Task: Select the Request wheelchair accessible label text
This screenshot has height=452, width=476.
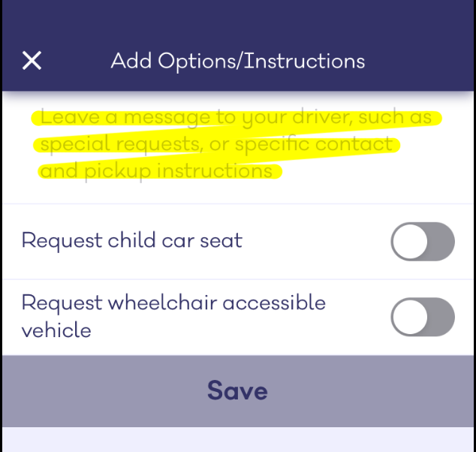Action: coord(173,316)
